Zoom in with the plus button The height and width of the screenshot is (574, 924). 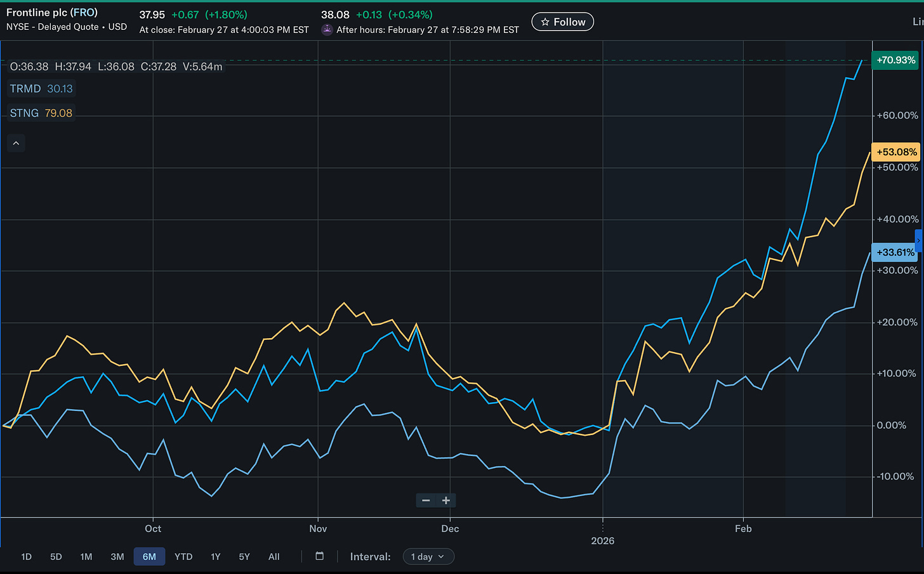click(x=446, y=500)
